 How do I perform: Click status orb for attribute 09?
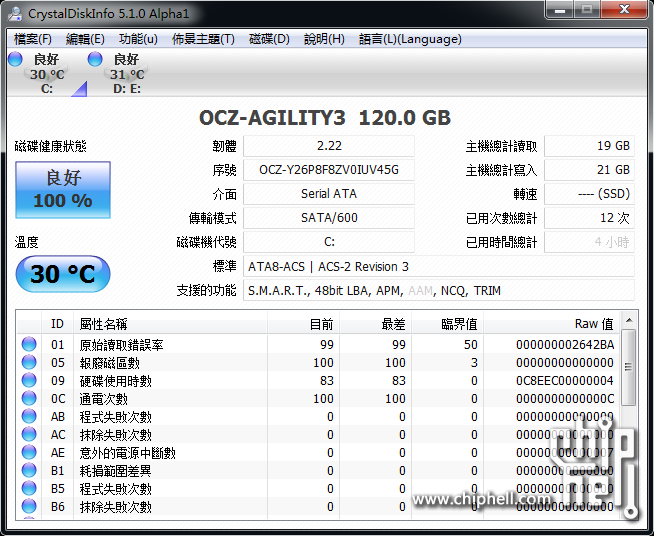(x=29, y=380)
